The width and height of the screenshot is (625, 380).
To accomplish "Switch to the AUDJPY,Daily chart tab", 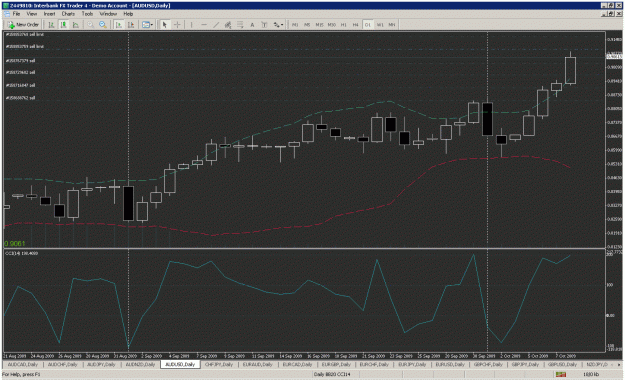I will (101, 364).
